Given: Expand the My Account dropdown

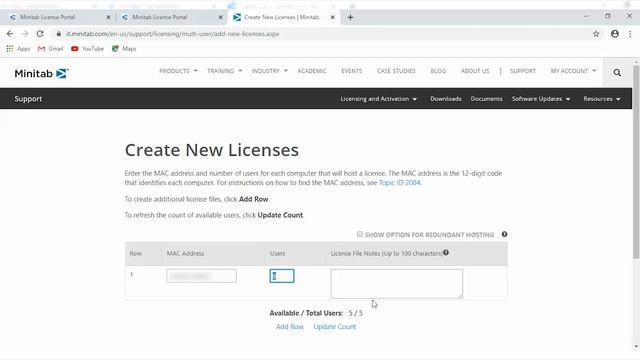Looking at the screenshot, I should point(573,71).
